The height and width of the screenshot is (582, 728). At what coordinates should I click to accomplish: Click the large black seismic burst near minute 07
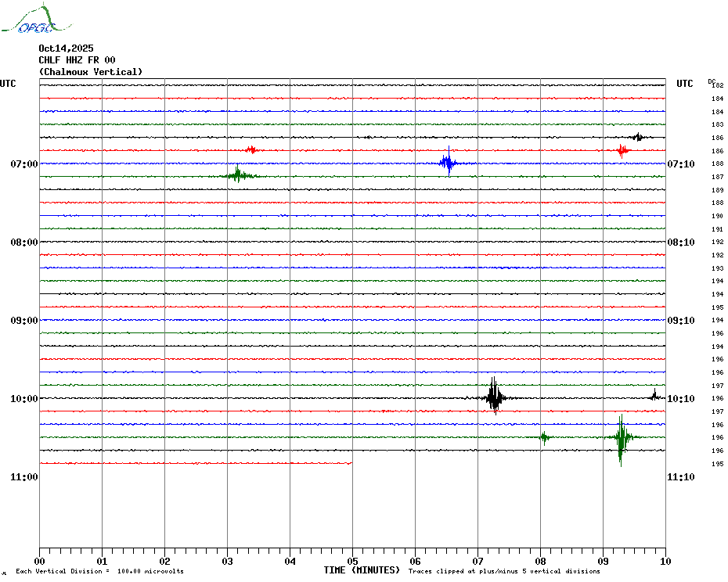click(494, 397)
